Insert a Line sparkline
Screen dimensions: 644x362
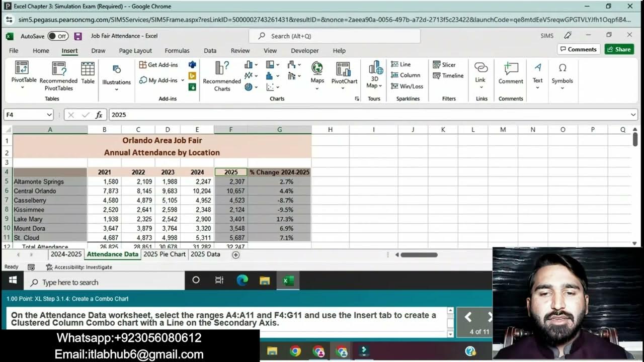tap(401, 64)
